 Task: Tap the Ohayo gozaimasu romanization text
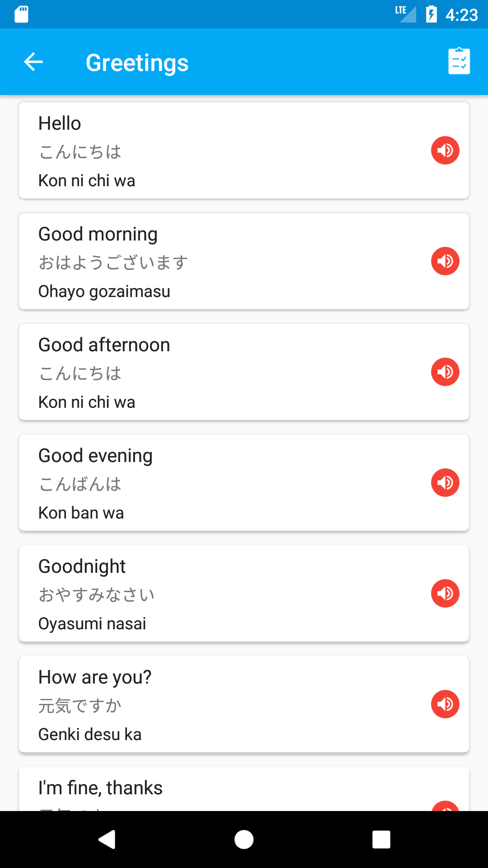pyautogui.click(x=104, y=292)
